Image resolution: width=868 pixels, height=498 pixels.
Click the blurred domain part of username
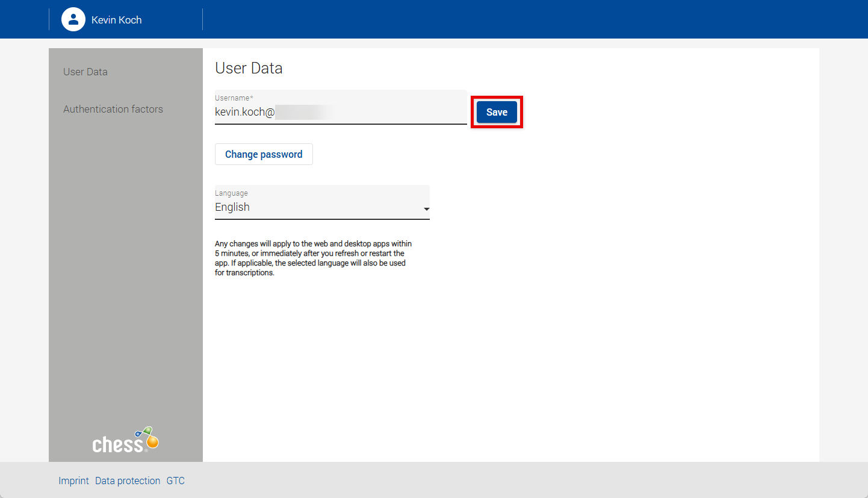304,111
